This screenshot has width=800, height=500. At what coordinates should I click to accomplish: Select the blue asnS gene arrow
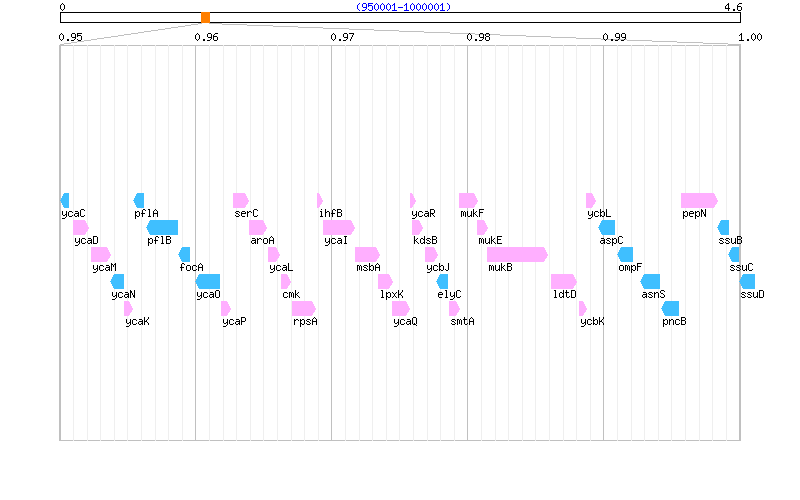click(651, 281)
